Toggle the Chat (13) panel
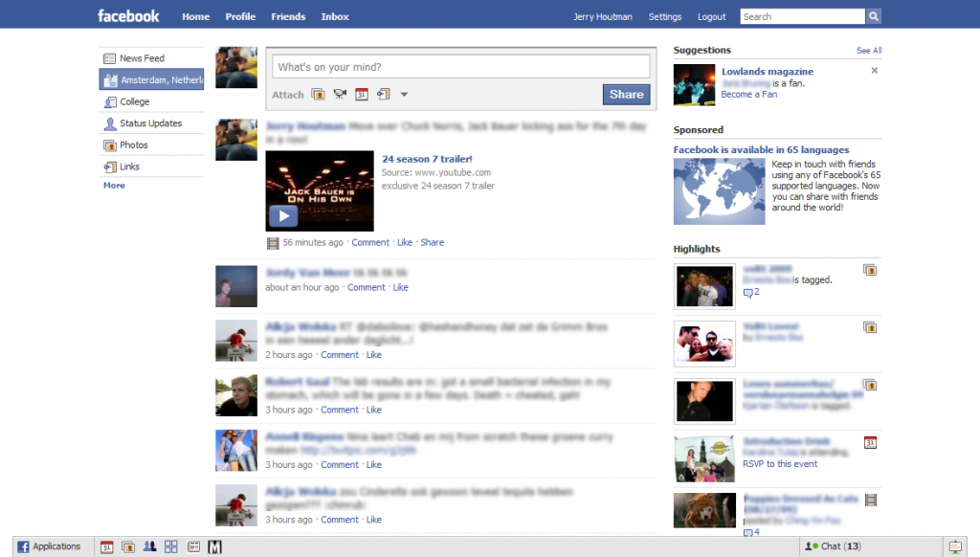Image resolution: width=980 pixels, height=557 pixels. 833,546
